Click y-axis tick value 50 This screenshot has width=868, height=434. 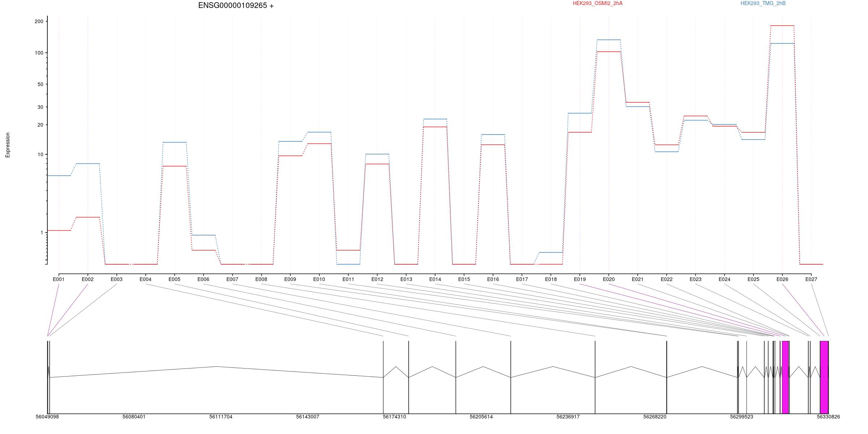point(40,84)
